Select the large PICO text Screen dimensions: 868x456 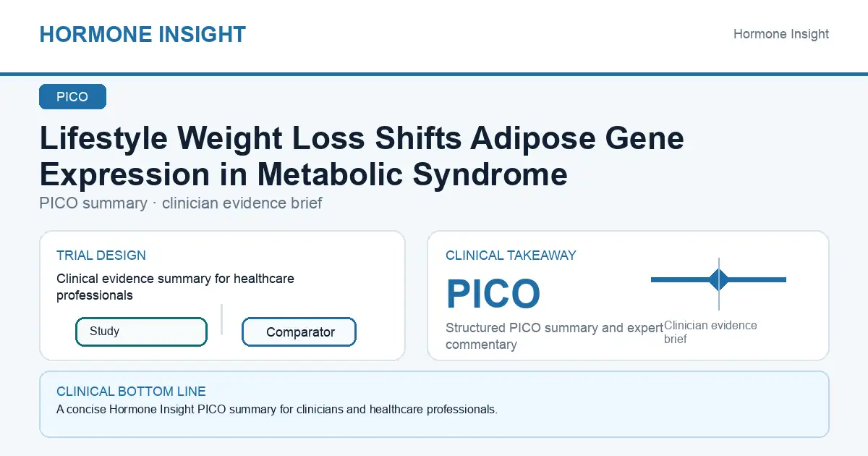(x=493, y=294)
